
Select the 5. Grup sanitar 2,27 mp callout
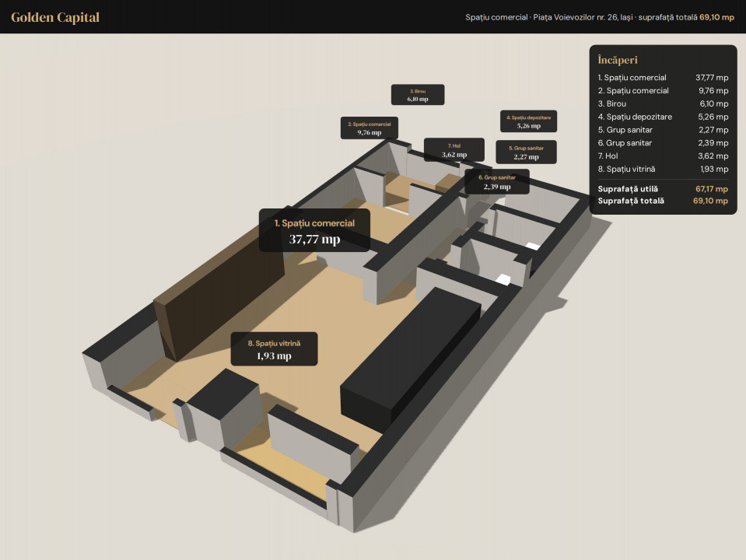click(526, 152)
